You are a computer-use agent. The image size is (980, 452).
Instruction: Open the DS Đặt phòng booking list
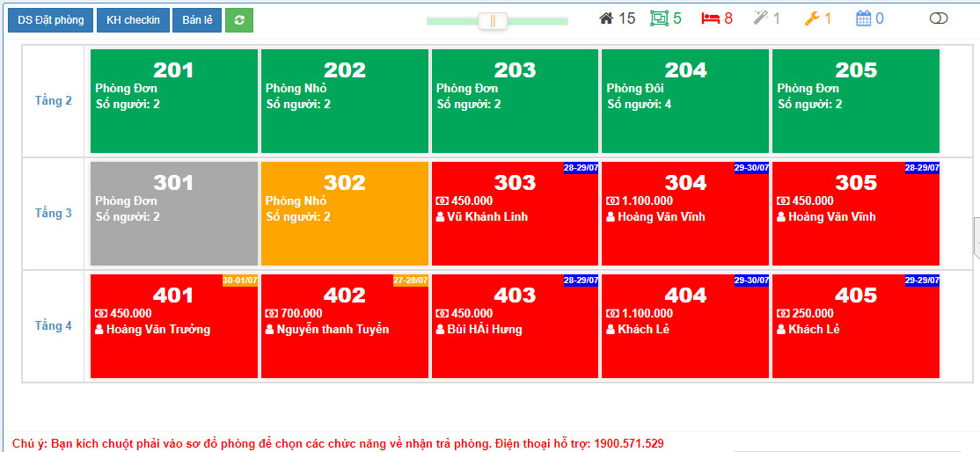tap(50, 20)
